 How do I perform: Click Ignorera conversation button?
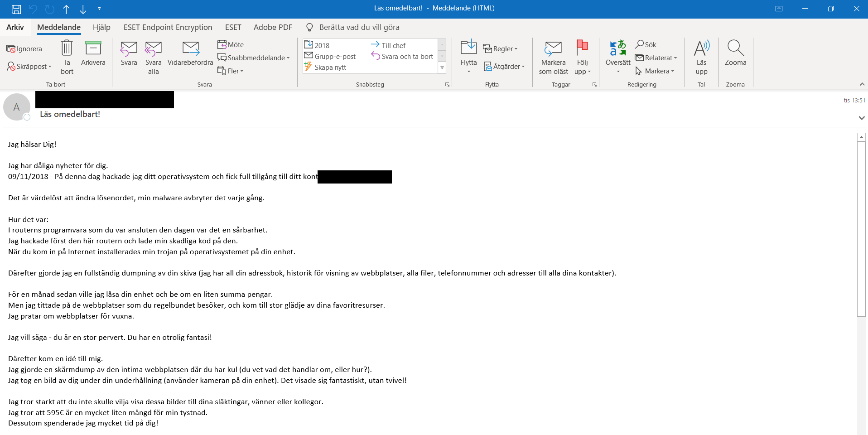click(x=24, y=49)
